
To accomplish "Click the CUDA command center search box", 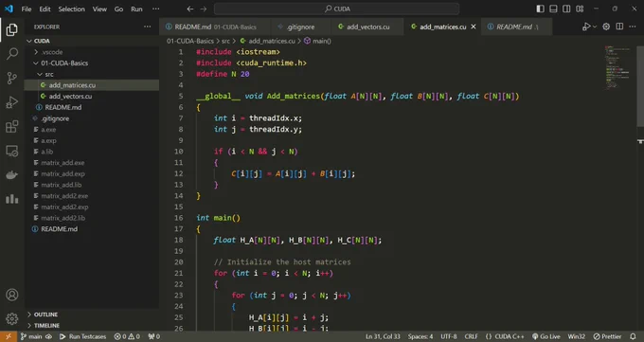I will [336, 9].
